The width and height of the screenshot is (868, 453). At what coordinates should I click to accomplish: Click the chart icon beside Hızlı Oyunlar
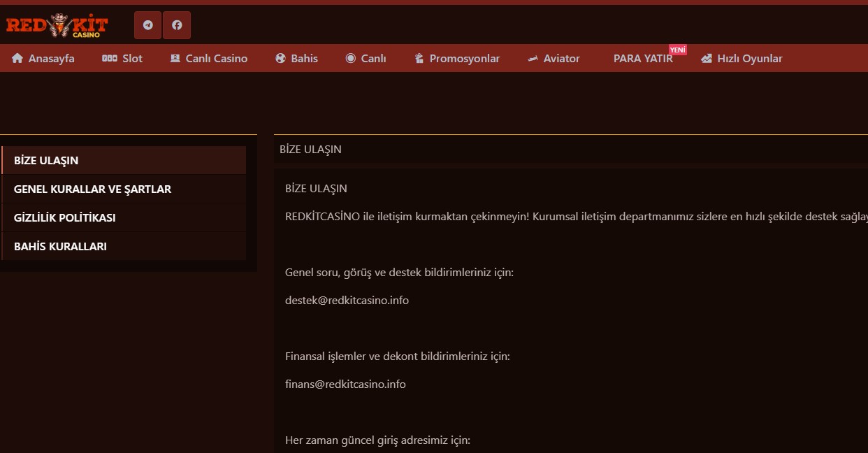[707, 59]
